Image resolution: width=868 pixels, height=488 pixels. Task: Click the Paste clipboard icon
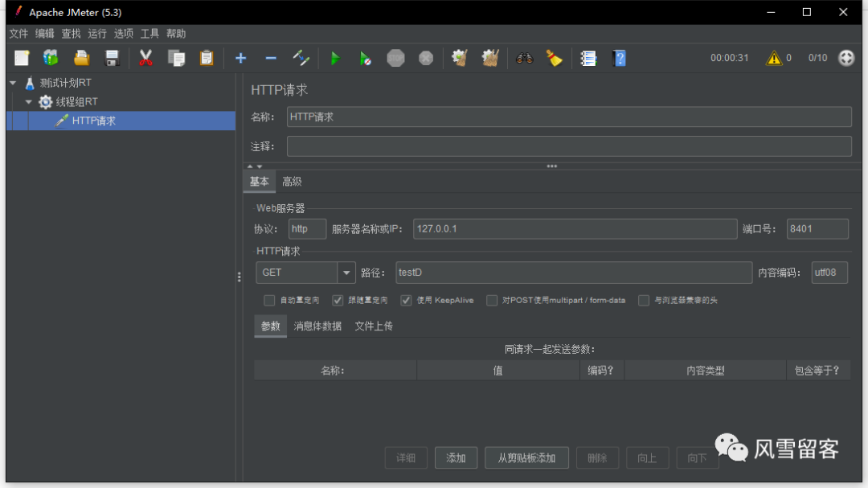point(207,58)
